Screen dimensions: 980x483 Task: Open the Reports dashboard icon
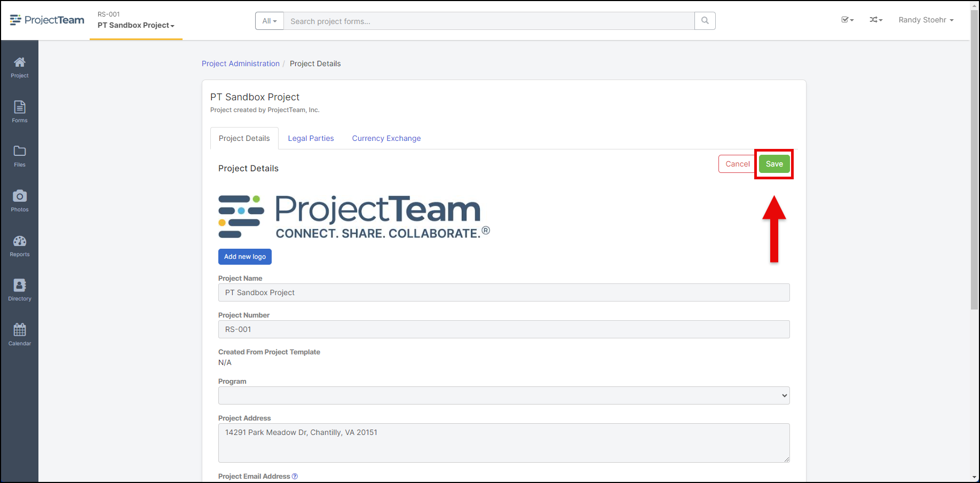(20, 246)
